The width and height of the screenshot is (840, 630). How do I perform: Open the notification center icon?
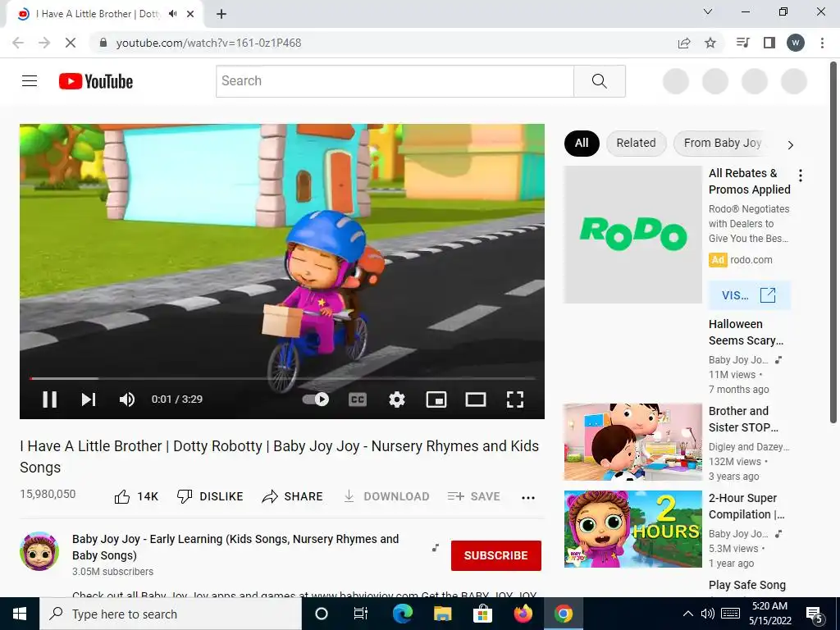pyautogui.click(x=815, y=614)
